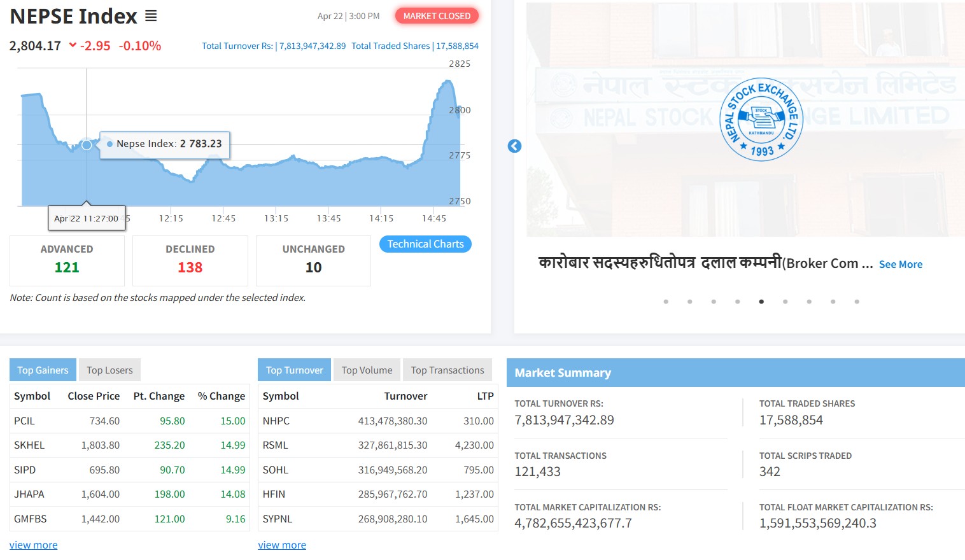Select the Top Gainers tab

pos(43,370)
